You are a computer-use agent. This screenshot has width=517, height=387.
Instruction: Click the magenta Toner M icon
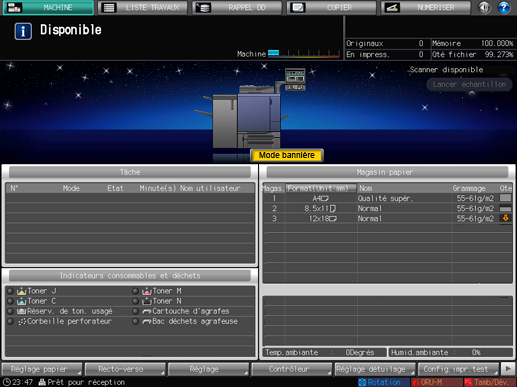pyautogui.click(x=147, y=291)
